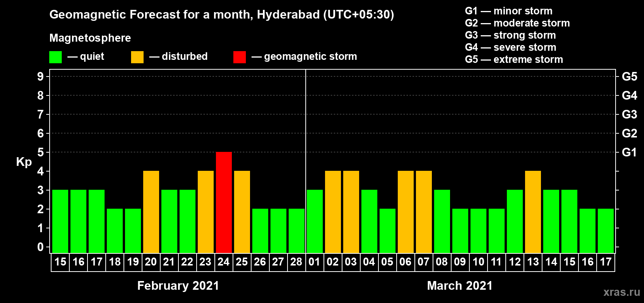Click the '— geomagnetic storm' legend label
The image size is (644, 303).
click(304, 57)
